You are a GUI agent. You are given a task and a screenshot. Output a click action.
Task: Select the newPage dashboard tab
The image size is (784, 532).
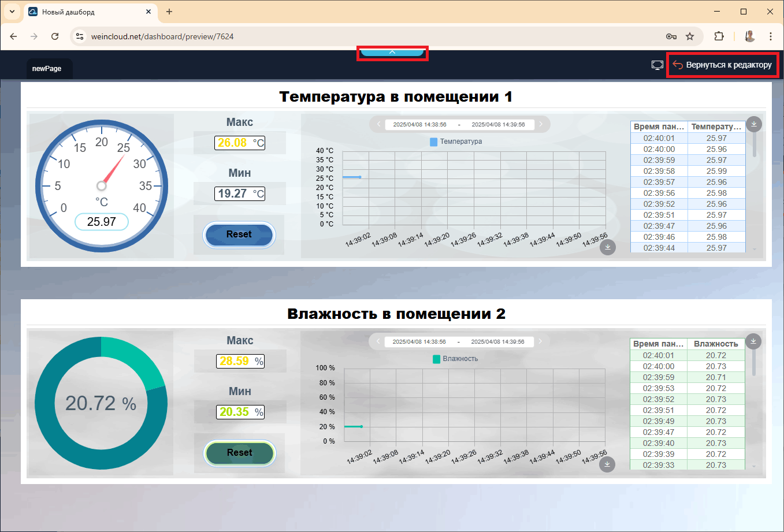coord(47,69)
